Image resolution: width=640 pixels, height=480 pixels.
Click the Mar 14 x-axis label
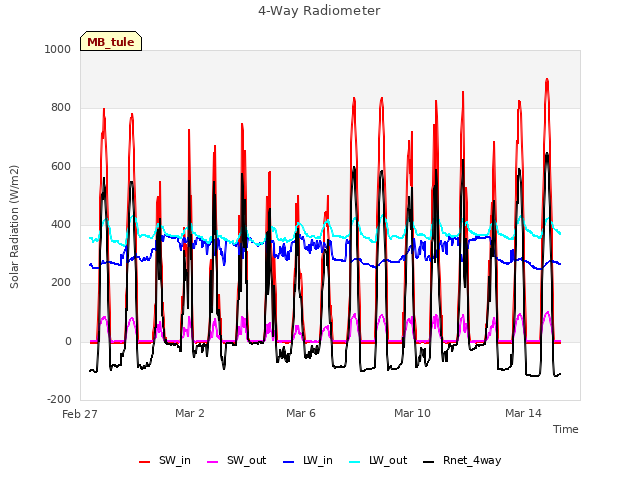[x=523, y=413]
